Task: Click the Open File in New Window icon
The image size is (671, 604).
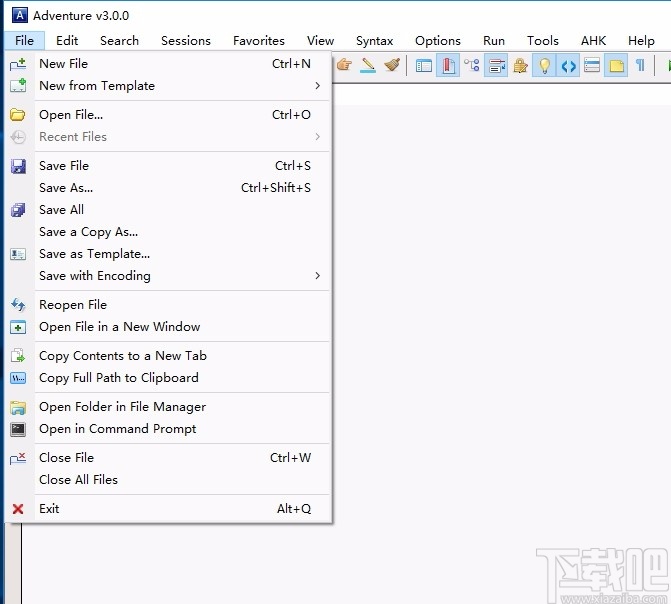Action: tap(18, 327)
